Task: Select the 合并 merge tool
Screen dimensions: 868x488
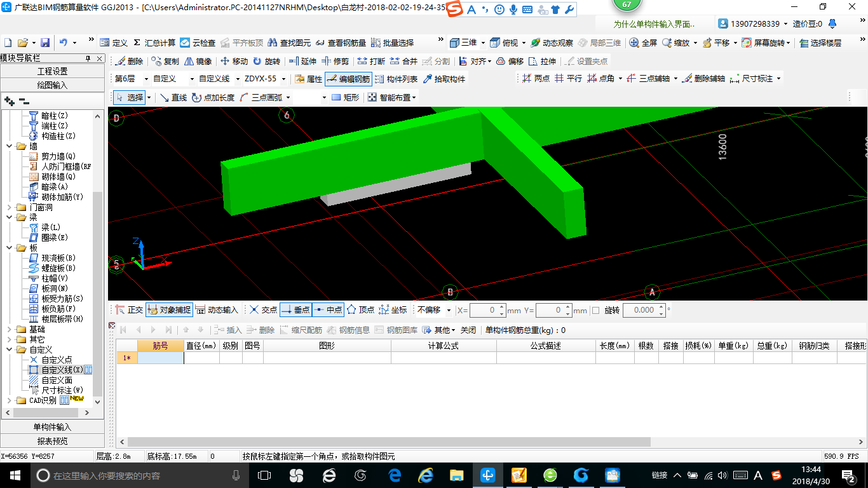Action: [403, 61]
